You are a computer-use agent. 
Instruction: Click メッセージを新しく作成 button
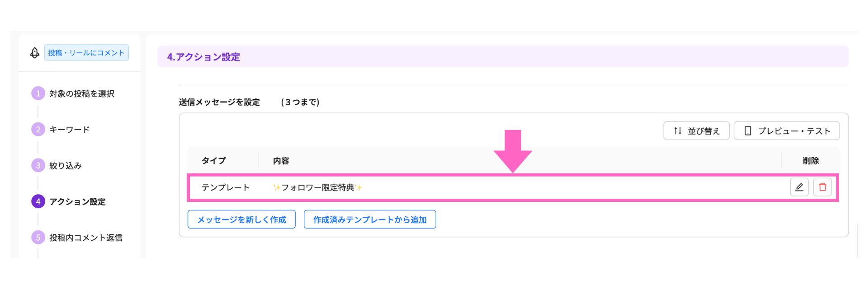(x=241, y=219)
